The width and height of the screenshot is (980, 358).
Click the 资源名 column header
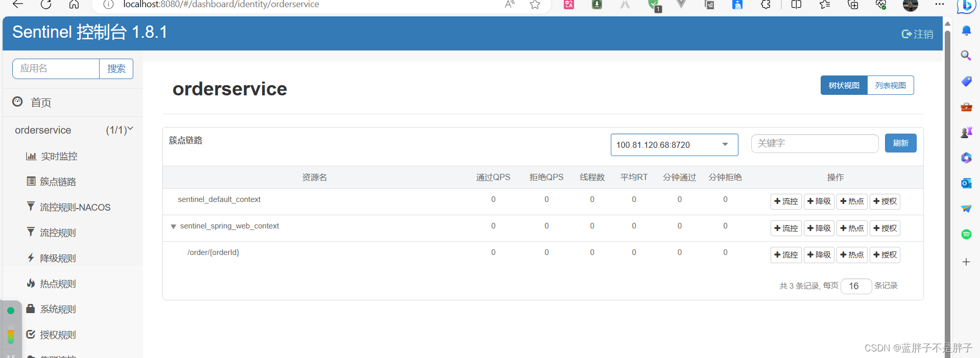point(315,177)
